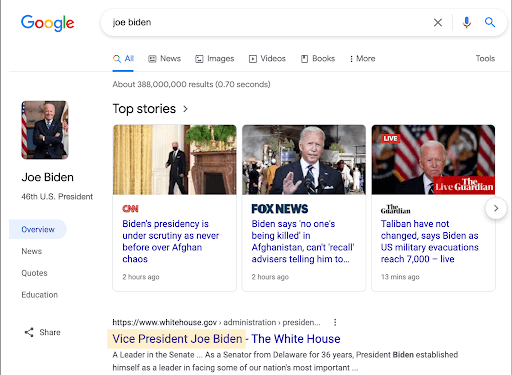Click the 'About 388,000,000 results' count text
The image size is (512, 375).
[191, 84]
